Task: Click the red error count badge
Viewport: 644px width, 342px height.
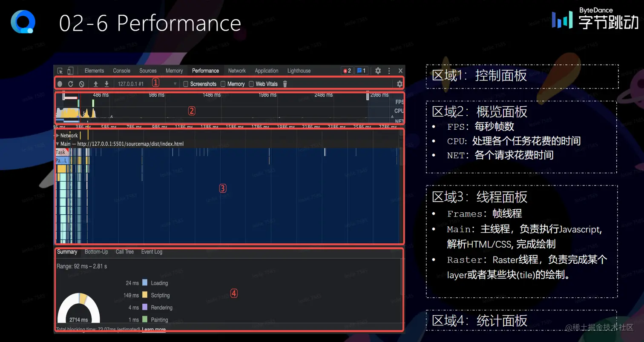Action: [347, 71]
